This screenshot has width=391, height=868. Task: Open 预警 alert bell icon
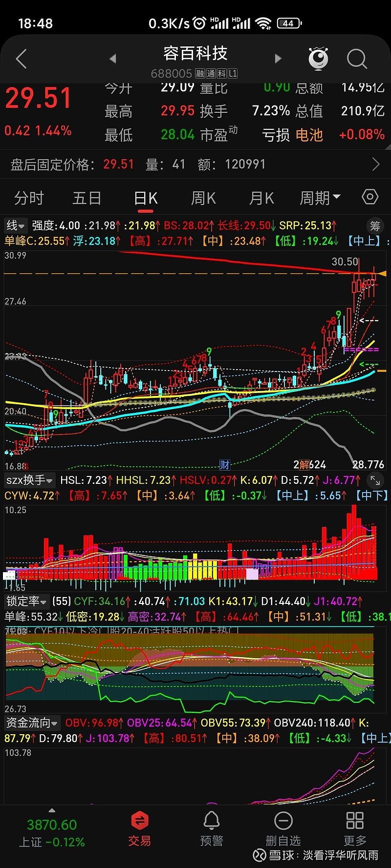212,829
